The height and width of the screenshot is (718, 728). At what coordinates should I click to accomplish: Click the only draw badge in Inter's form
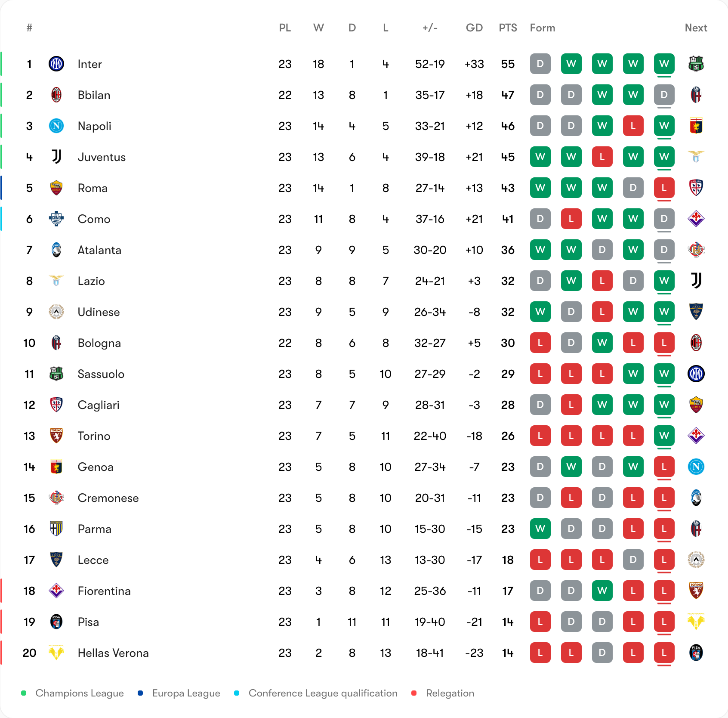[540, 64]
